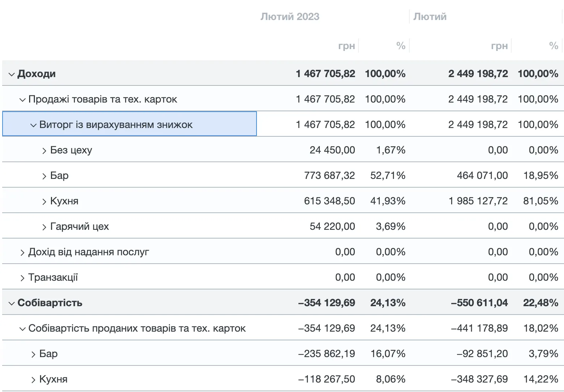Select the 773 687,32 Бар revenue value
The width and height of the screenshot is (564, 392).
[x=329, y=176]
